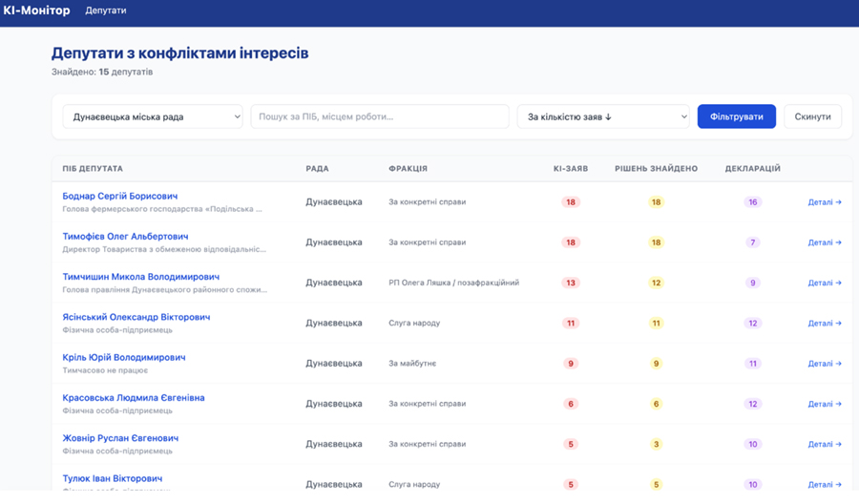Click the Фільтрувати button
Viewport: 859px width, 504px height.
(736, 116)
